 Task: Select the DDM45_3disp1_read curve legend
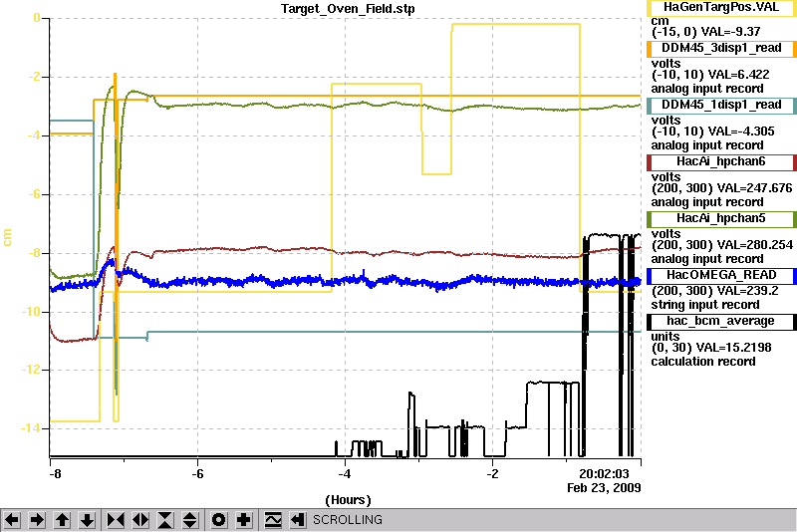pyautogui.click(x=721, y=48)
